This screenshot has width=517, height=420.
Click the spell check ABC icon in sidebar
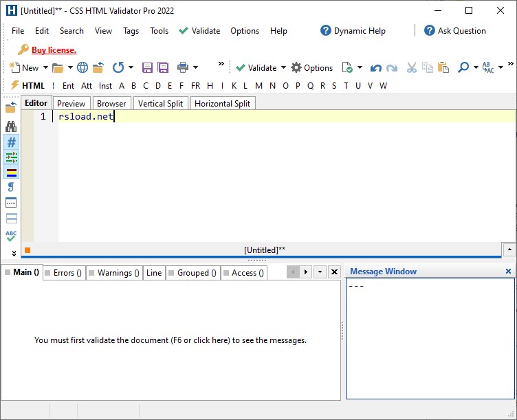pyautogui.click(x=11, y=236)
